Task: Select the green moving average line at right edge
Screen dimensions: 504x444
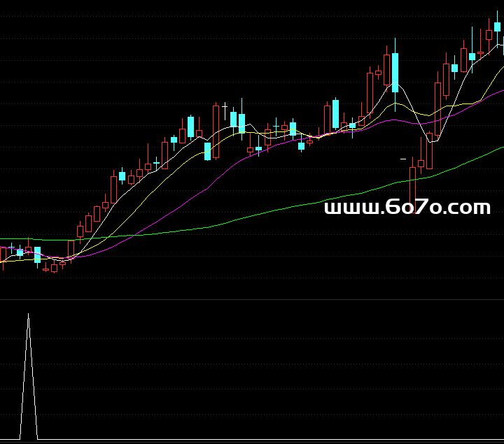Action: pyautogui.click(x=500, y=148)
